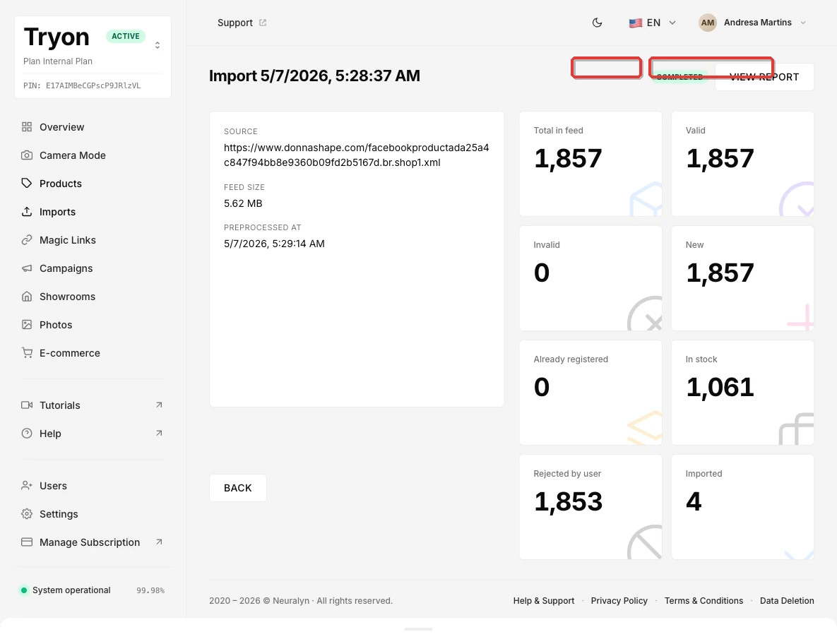
Task: Click the Photos image icon
Action: 27,325
